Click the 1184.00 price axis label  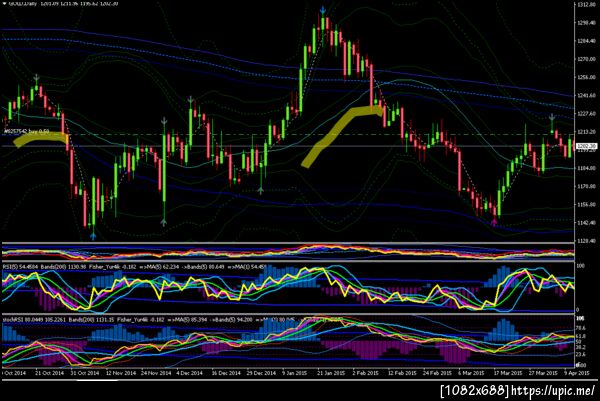[x=587, y=168]
